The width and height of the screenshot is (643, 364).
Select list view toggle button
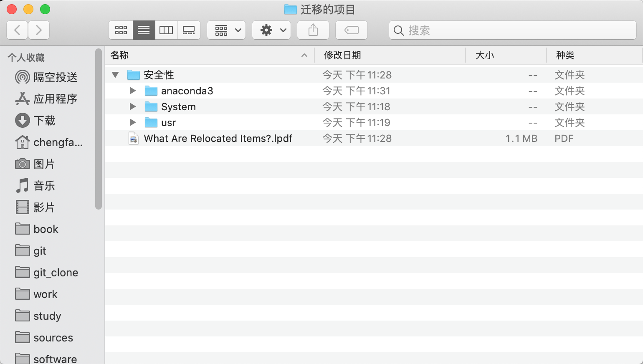[144, 30]
